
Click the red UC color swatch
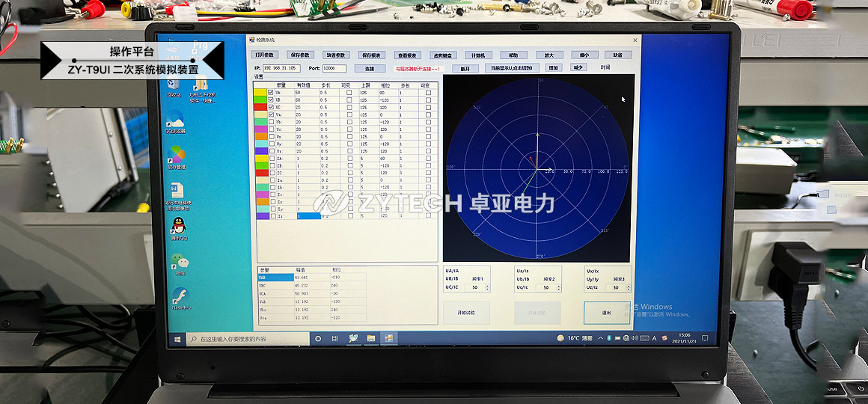click(x=260, y=107)
